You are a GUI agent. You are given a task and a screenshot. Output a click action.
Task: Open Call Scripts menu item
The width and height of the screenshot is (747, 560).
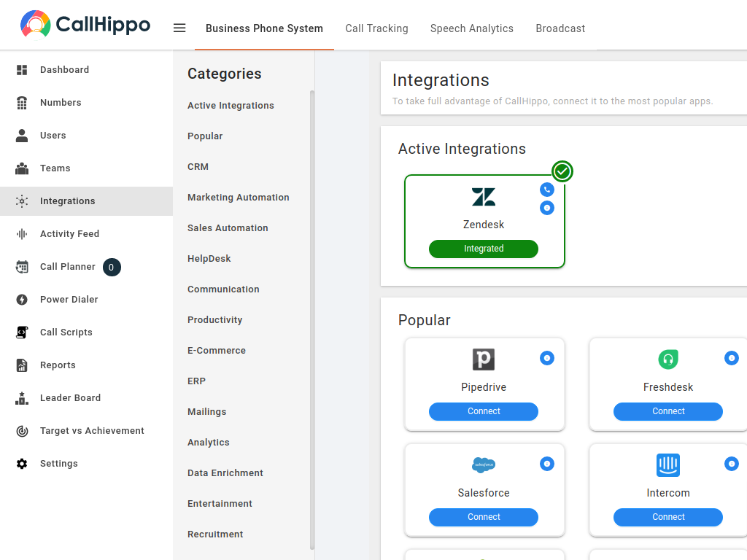pyautogui.click(x=86, y=332)
